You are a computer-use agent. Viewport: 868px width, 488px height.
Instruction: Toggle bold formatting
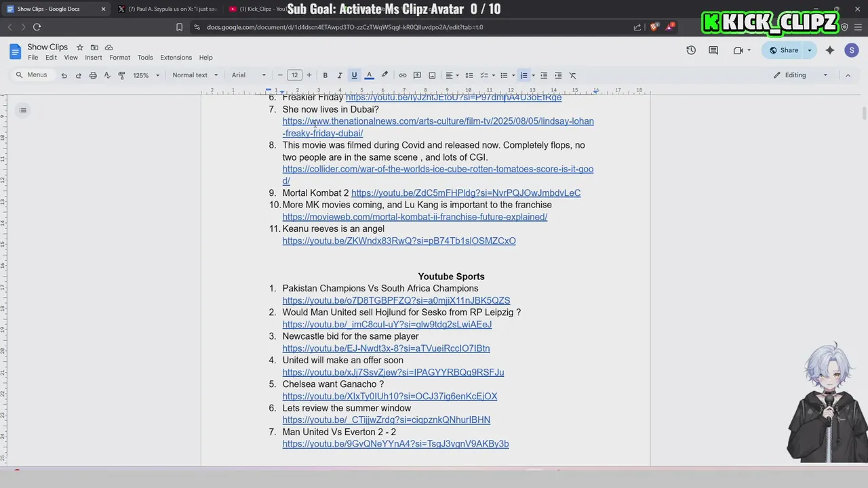point(325,75)
